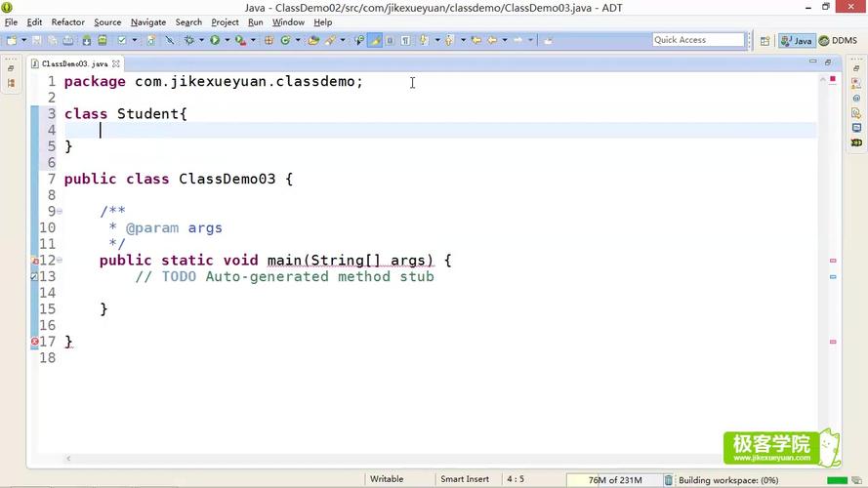Click the Open Type folder icon
The image size is (868, 488).
pyautogui.click(x=313, y=40)
